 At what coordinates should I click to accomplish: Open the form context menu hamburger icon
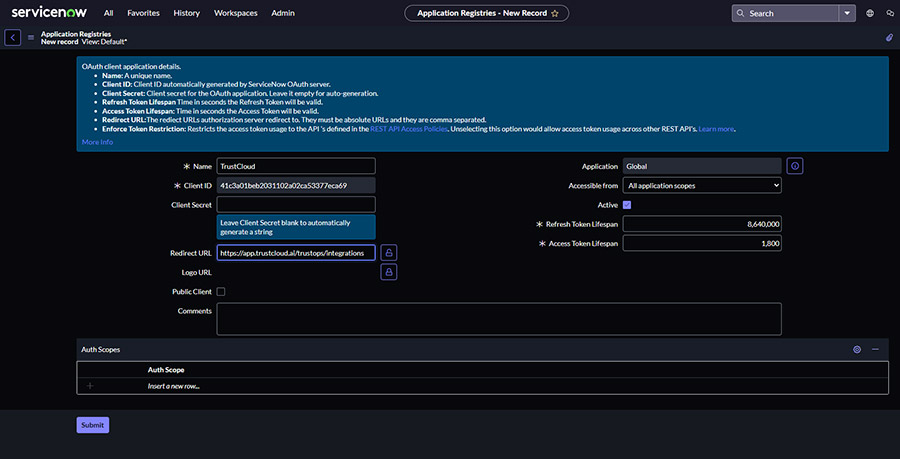pyautogui.click(x=31, y=38)
